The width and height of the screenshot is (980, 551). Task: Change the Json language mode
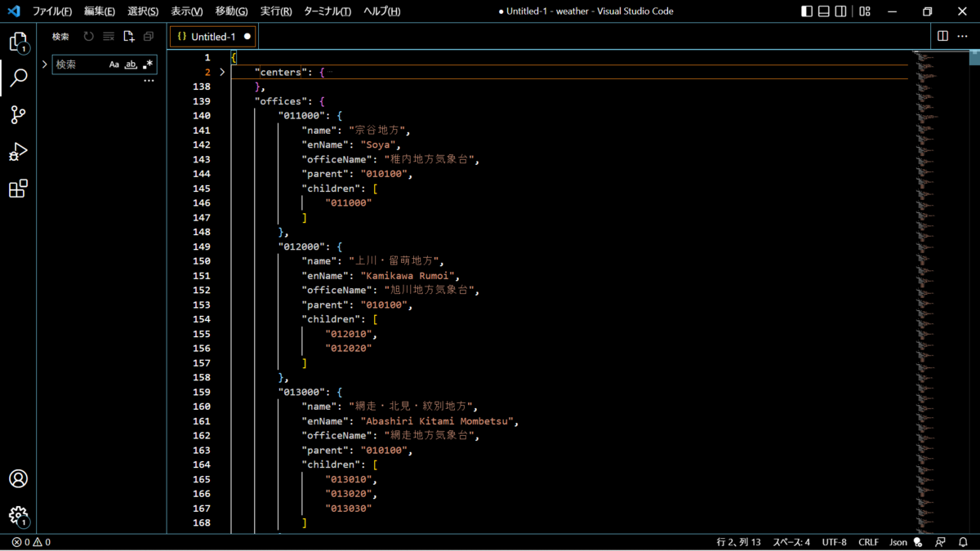[x=898, y=542]
